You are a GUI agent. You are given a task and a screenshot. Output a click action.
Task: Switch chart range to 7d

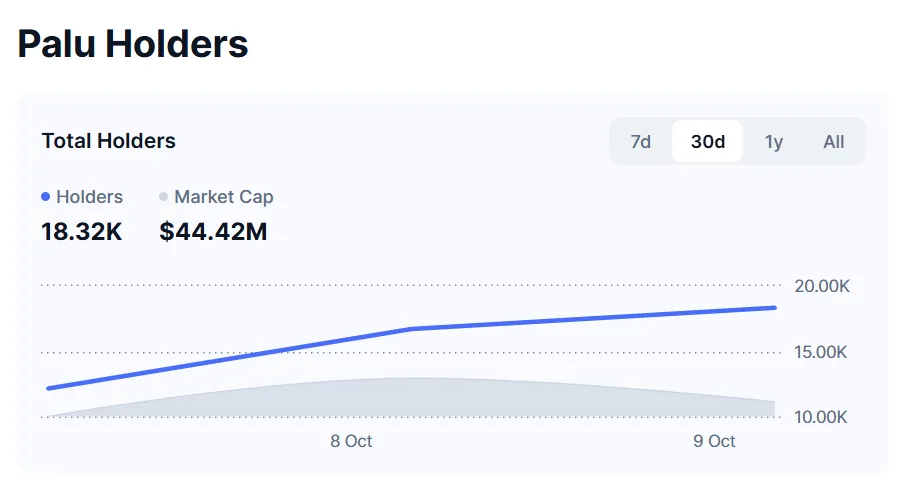point(641,142)
